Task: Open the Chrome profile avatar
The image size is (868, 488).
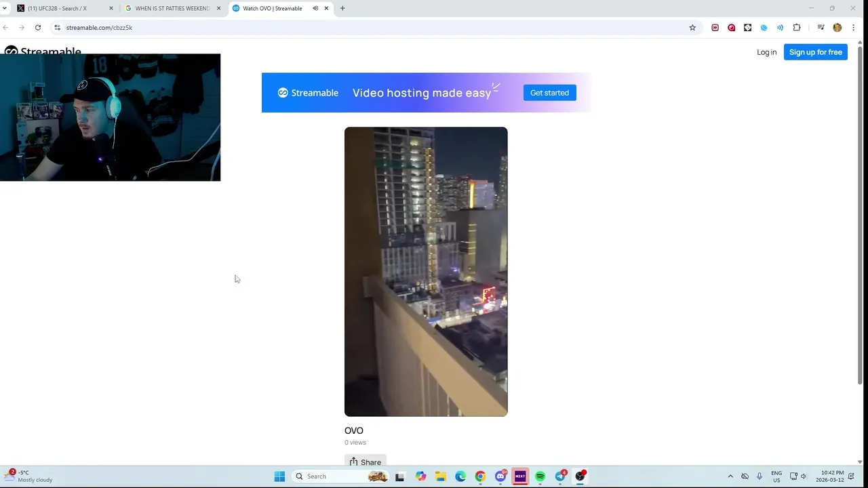Action: pyautogui.click(x=837, y=28)
